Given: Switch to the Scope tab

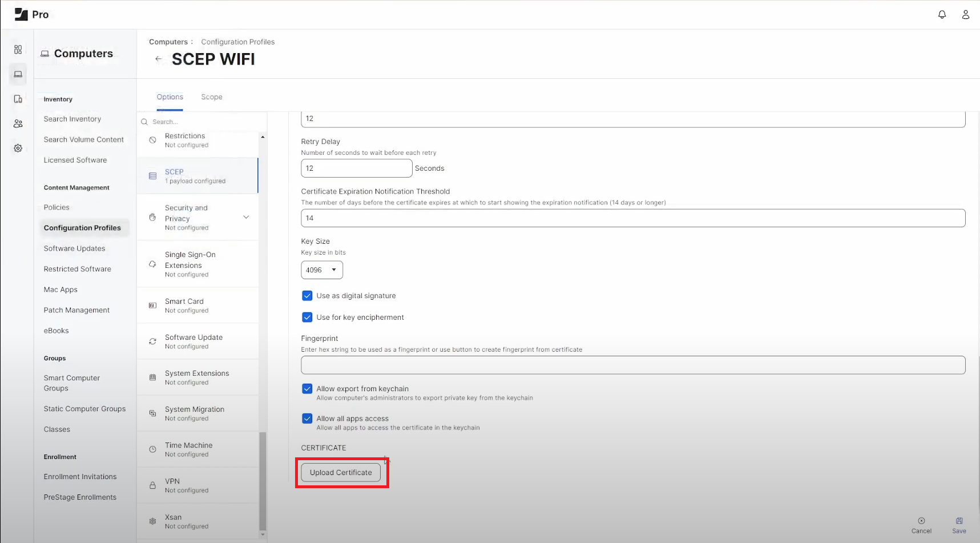Looking at the screenshot, I should tap(212, 96).
